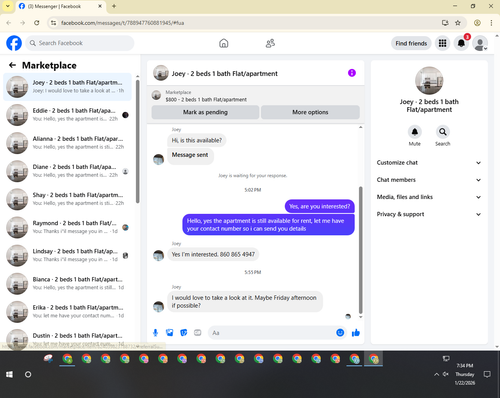Open the emoji picker in message box
500x398 pixels.
click(340, 332)
